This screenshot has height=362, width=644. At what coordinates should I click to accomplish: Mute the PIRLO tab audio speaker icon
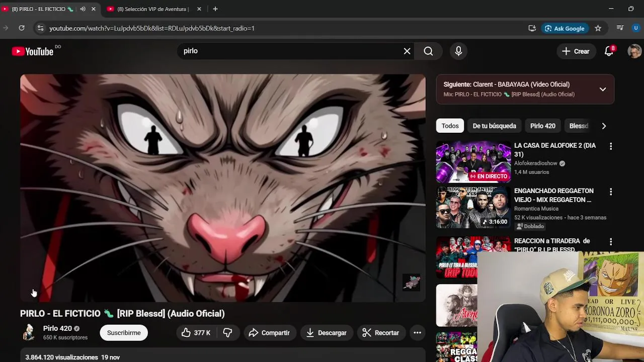coord(83,9)
